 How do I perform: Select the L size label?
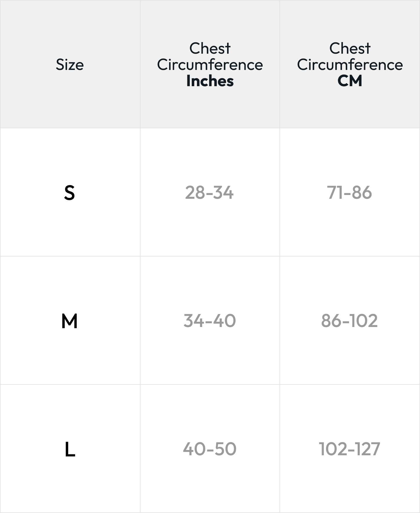coord(70,449)
